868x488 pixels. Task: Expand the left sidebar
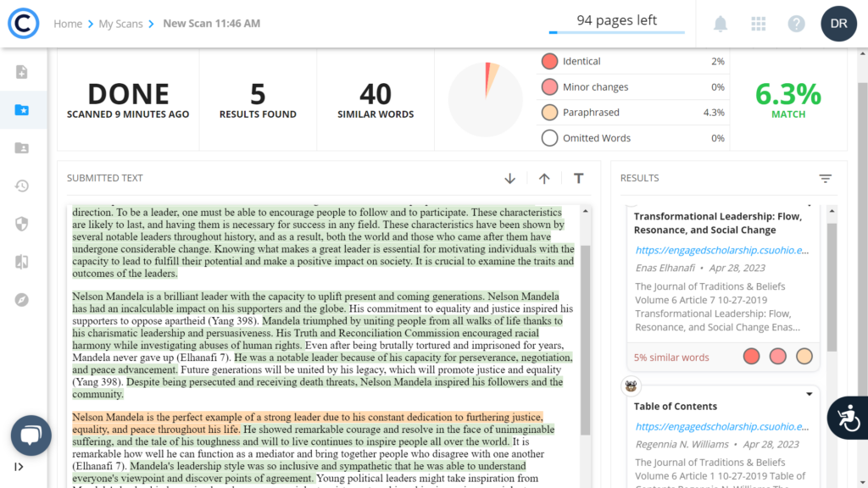click(19, 467)
